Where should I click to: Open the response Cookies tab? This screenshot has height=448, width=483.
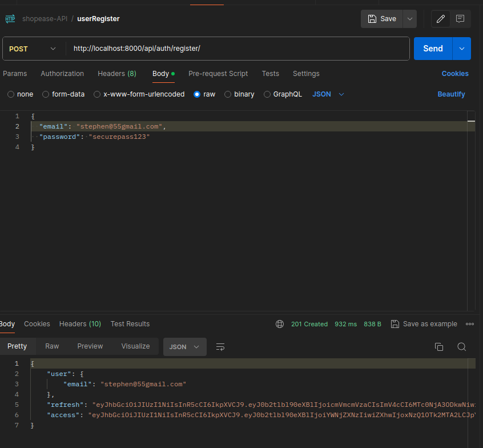pos(37,324)
